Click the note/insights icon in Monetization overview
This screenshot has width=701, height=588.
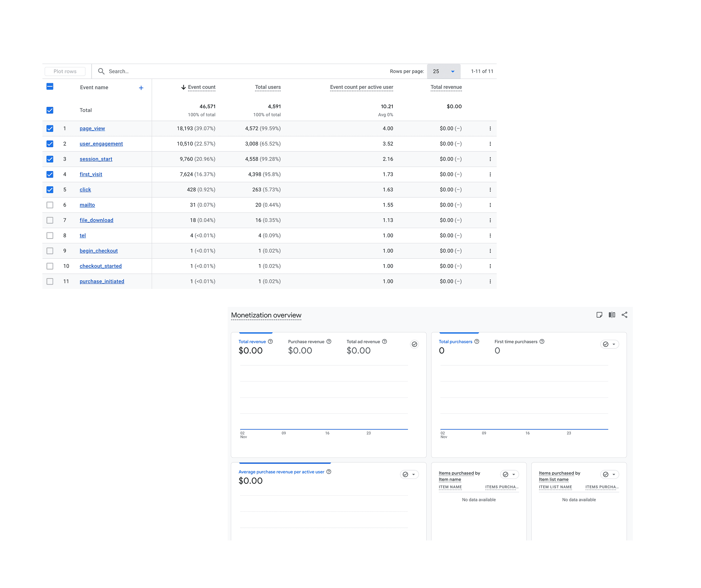click(x=599, y=315)
